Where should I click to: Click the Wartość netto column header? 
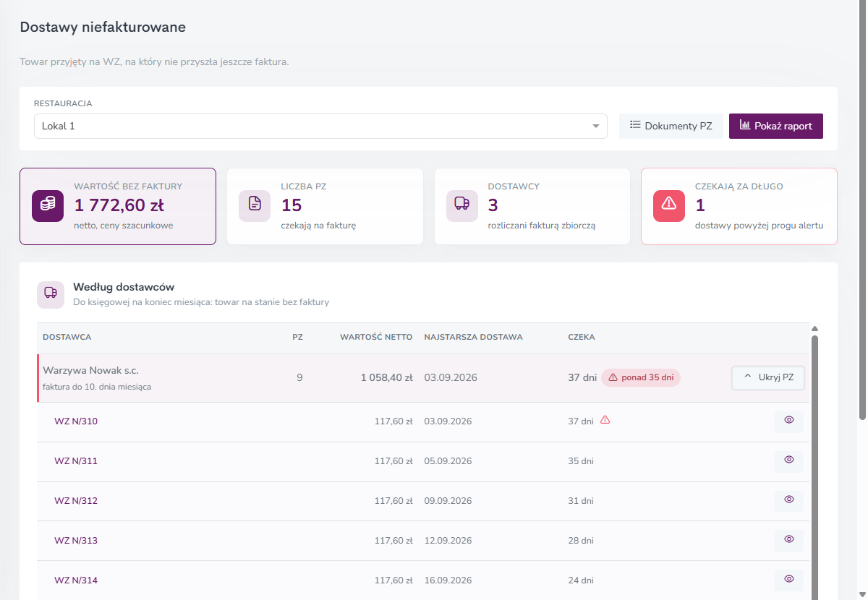point(376,337)
